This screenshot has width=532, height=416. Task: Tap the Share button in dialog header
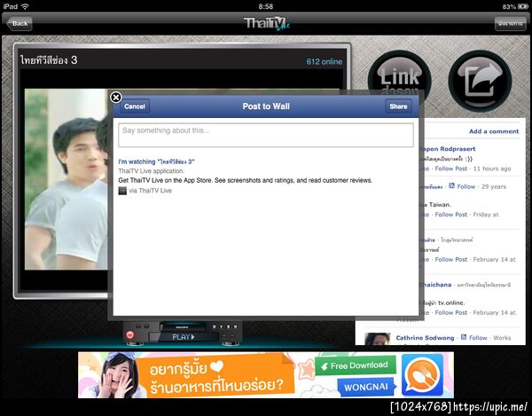coord(398,106)
